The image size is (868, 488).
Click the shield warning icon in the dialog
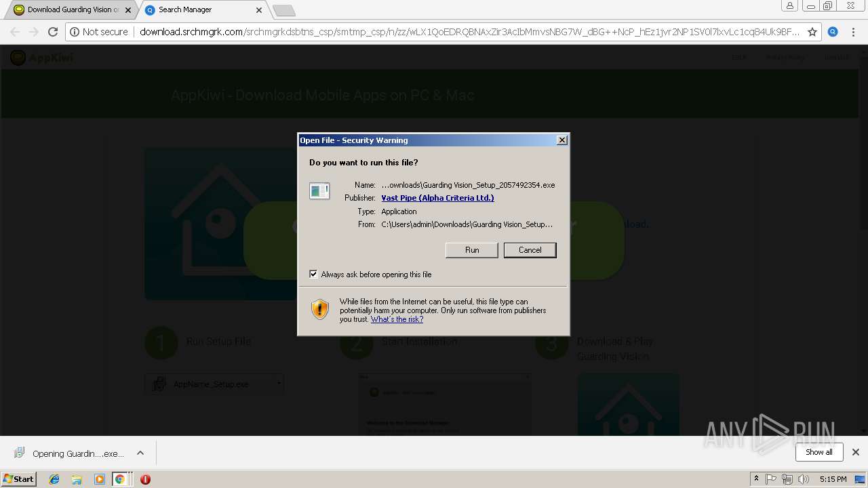pos(320,310)
